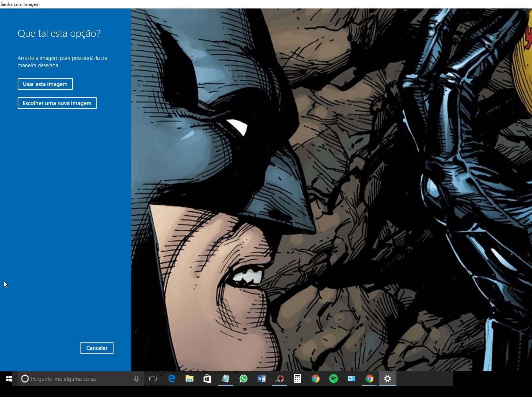The width and height of the screenshot is (532, 397).
Task: Click the 'Senha com imagem' window title
Action: [20, 4]
